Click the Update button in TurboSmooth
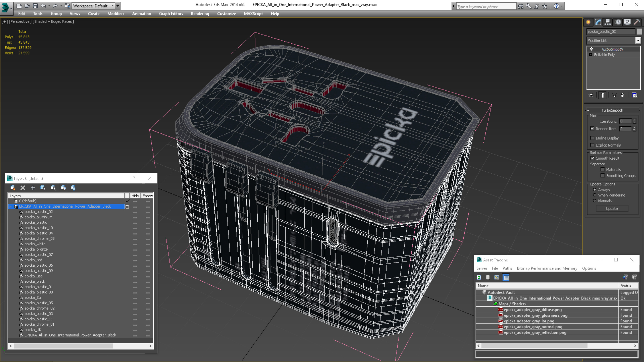Viewport: 644px width, 362px height. 612,208
